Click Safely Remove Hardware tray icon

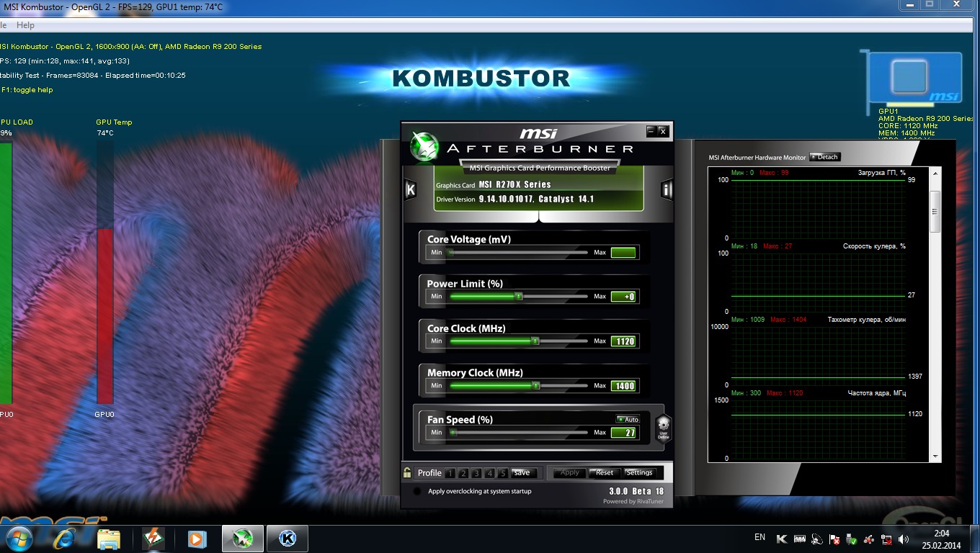pyautogui.click(x=852, y=539)
